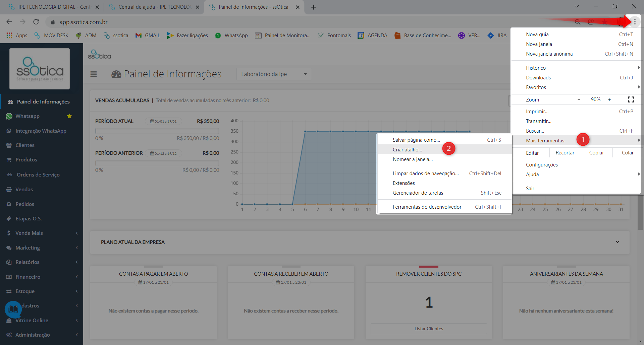Click Recortar in the edit row

(565, 152)
